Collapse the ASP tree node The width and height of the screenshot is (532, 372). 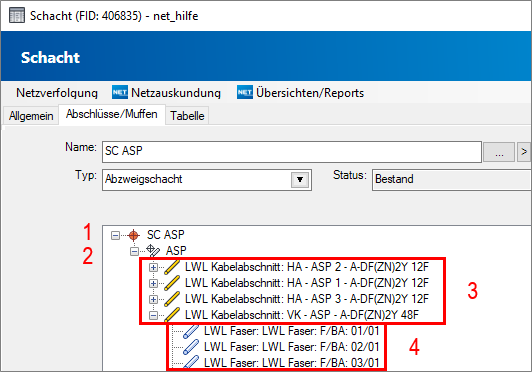134,251
